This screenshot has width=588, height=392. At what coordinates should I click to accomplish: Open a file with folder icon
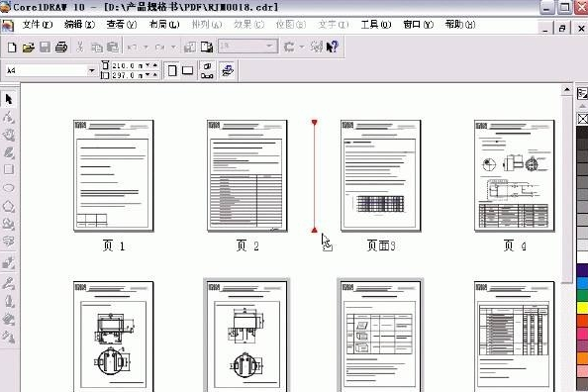[28, 48]
